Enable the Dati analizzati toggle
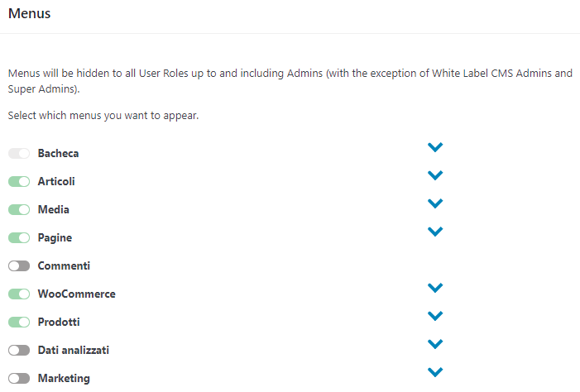 tap(19, 351)
